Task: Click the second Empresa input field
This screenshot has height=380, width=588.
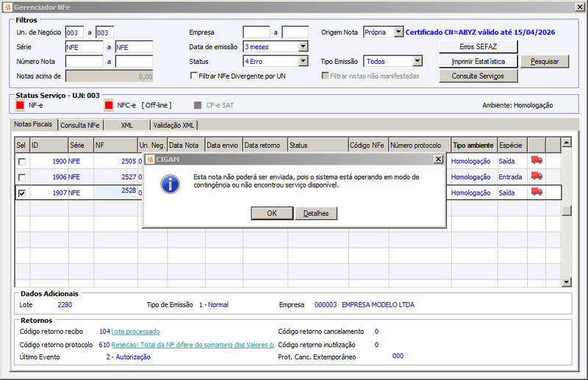Action: (x=295, y=32)
